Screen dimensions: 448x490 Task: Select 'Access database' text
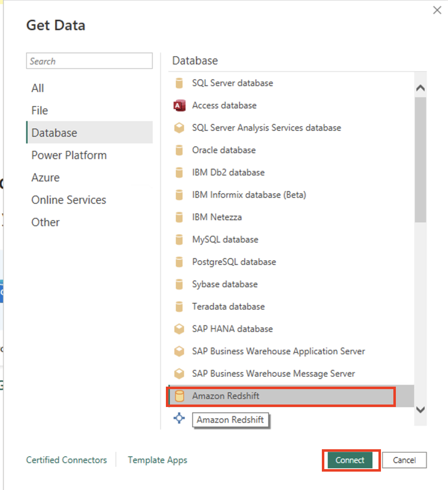point(224,106)
